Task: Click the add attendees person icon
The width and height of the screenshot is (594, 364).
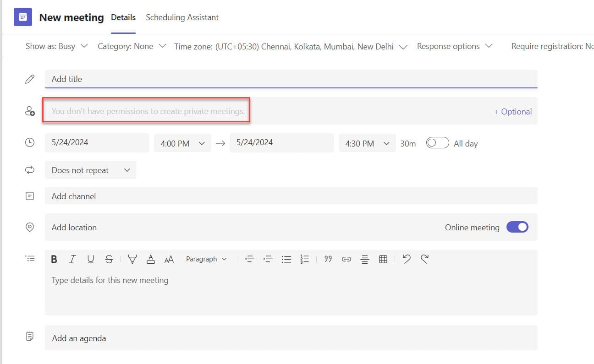Action: (x=30, y=111)
